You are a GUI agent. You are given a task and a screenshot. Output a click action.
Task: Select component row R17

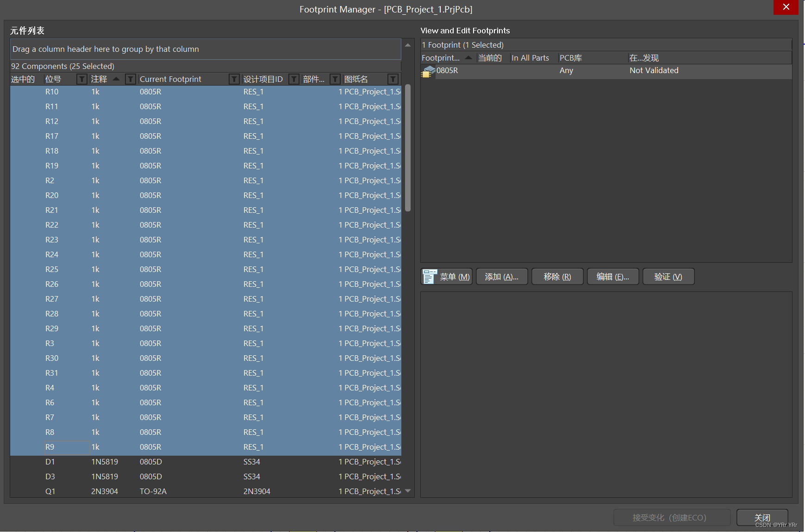click(206, 136)
